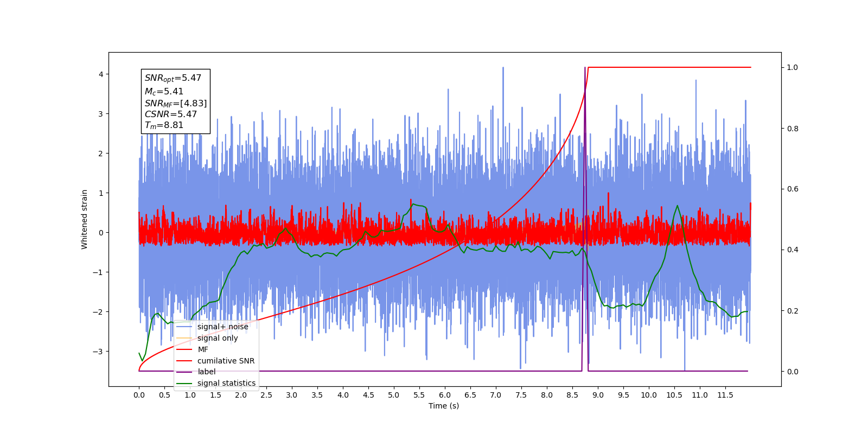Click the 'Whitened strain' y-axis label
Viewport: 868px width, 434px height.
coord(85,219)
